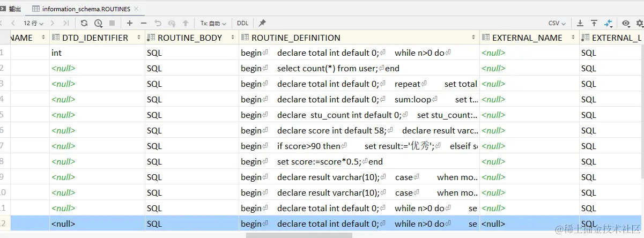Open the 12 行 page size dropdown

coord(33,23)
